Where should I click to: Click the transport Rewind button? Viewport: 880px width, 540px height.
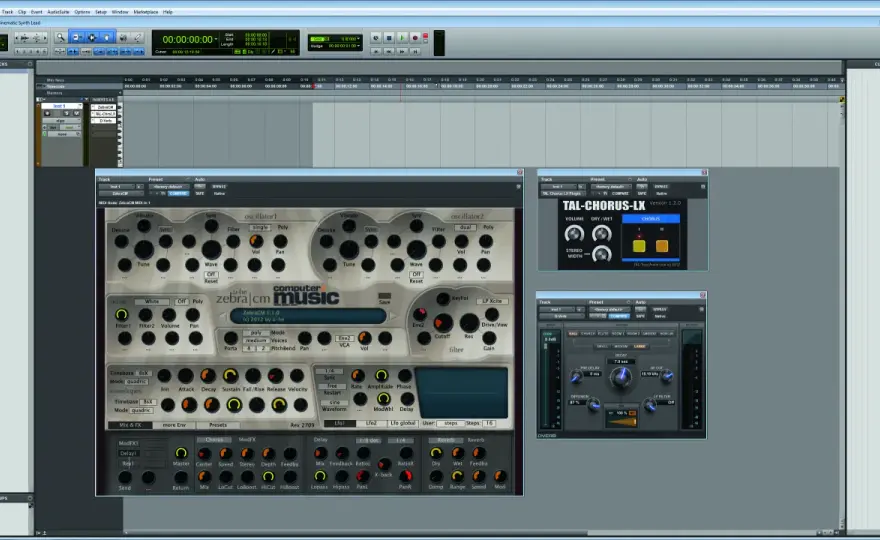[x=389, y=51]
